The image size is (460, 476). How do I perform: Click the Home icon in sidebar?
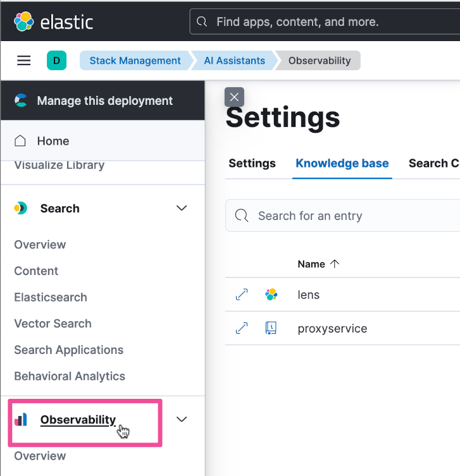tap(20, 141)
